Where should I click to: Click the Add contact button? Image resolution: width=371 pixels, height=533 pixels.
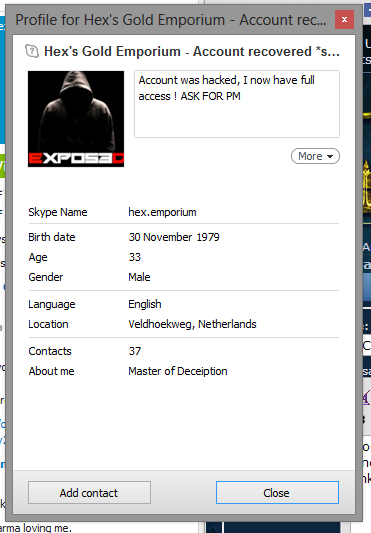89,492
